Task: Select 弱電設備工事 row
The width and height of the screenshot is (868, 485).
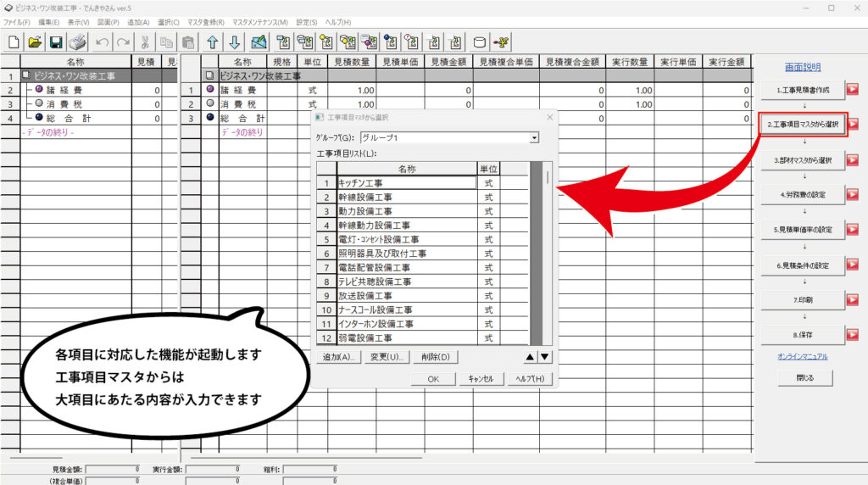Action: click(x=407, y=337)
